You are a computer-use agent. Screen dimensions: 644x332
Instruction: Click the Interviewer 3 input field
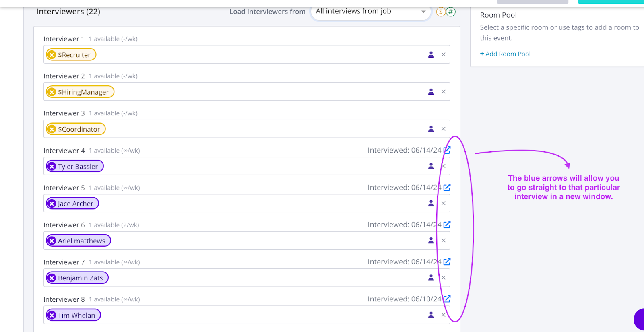262,129
